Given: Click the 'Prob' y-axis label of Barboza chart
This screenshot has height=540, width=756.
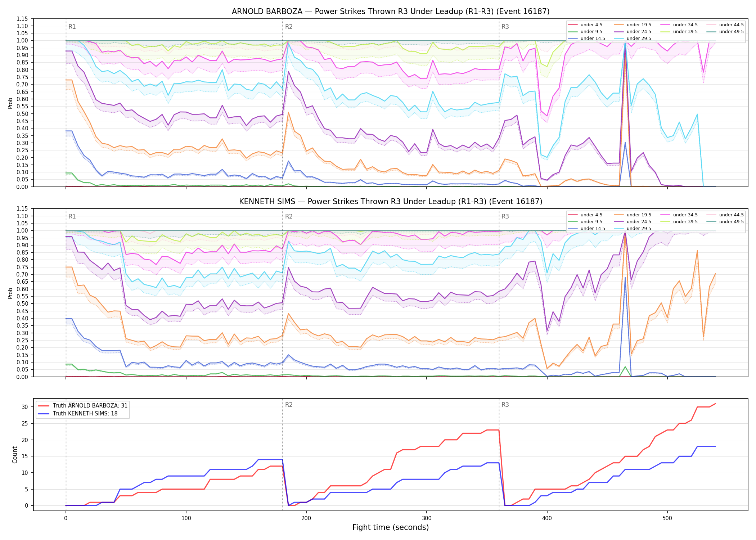Looking at the screenshot, I should [10, 103].
